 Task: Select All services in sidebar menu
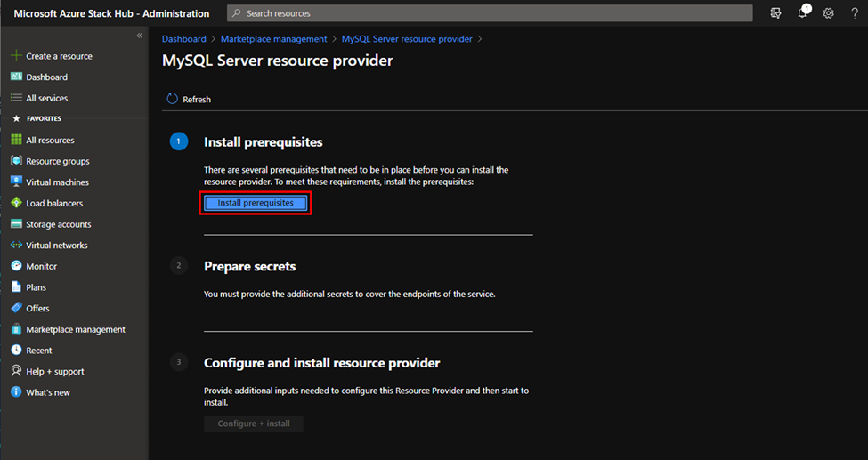[x=47, y=98]
